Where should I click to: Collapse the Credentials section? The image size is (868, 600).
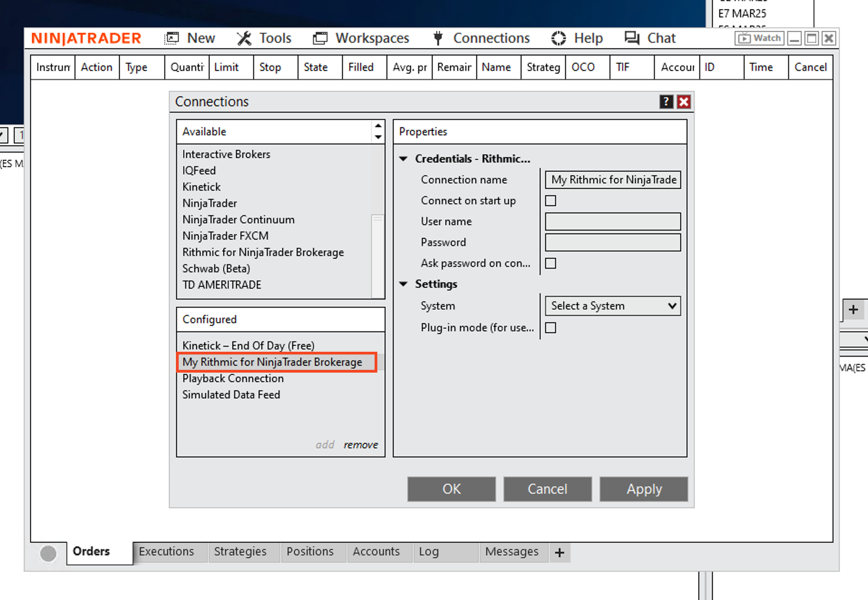pos(403,159)
